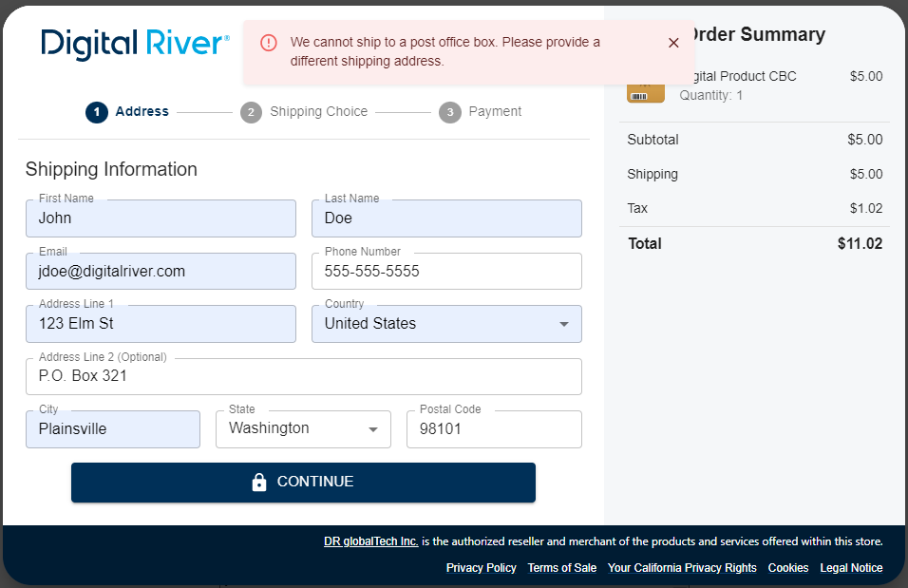Open the Cookies link
This screenshot has width=908, height=588.
click(x=788, y=568)
